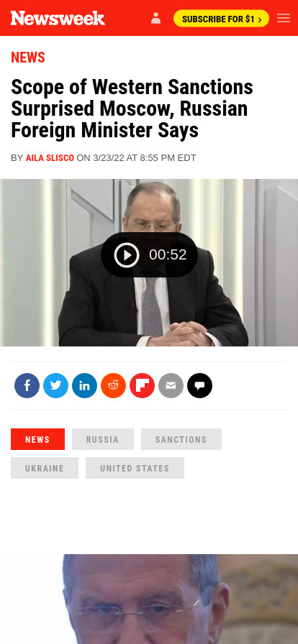The height and width of the screenshot is (644, 298).
Task: Open the close-up photo below tags
Action: (x=149, y=599)
